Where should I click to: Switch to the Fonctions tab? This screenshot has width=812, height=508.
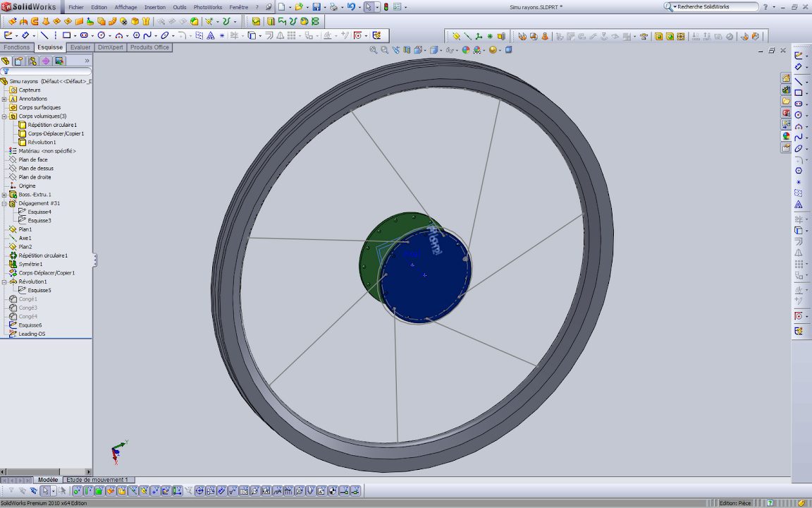[x=17, y=47]
